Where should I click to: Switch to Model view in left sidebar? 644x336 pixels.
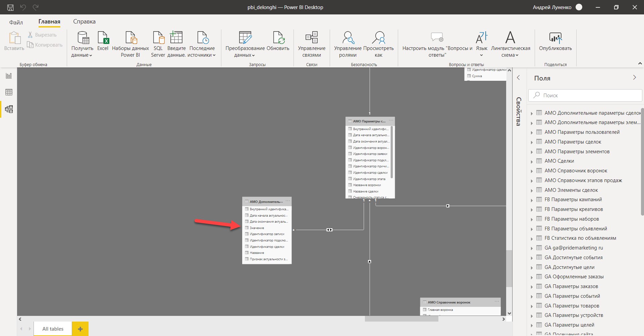(x=9, y=109)
